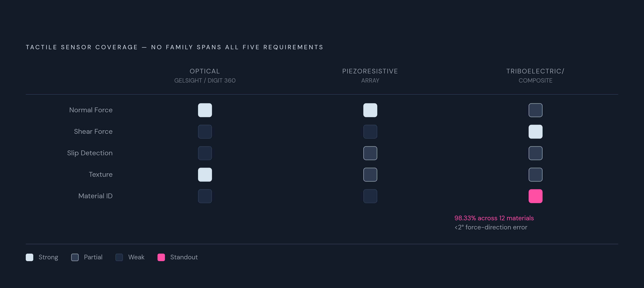Viewport: 644px width, 288px height.
Task: Click the Optical Normal Force strong swatch
Action: click(205, 110)
